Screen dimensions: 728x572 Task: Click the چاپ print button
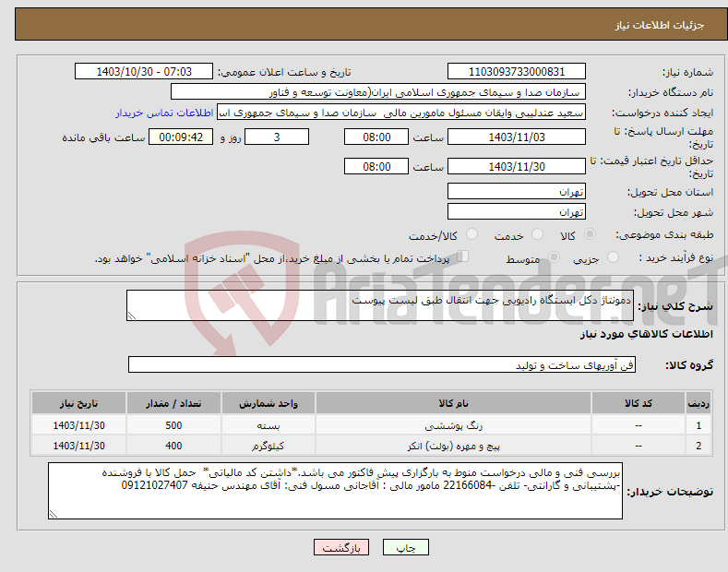tap(406, 548)
